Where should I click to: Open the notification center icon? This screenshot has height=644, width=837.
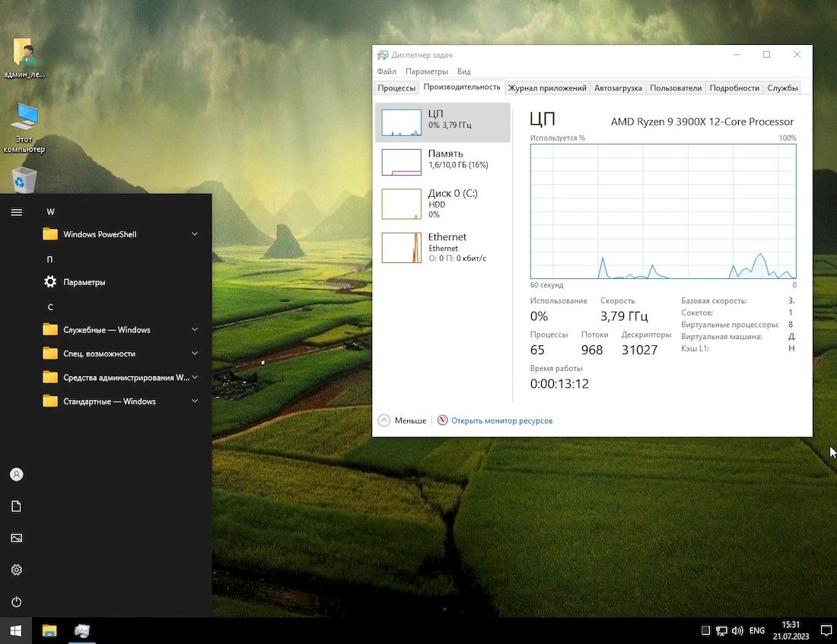(x=826, y=631)
